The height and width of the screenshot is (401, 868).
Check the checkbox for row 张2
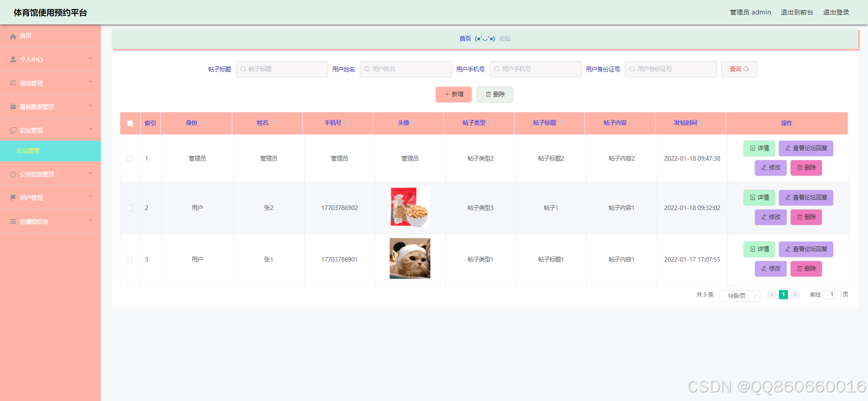130,208
